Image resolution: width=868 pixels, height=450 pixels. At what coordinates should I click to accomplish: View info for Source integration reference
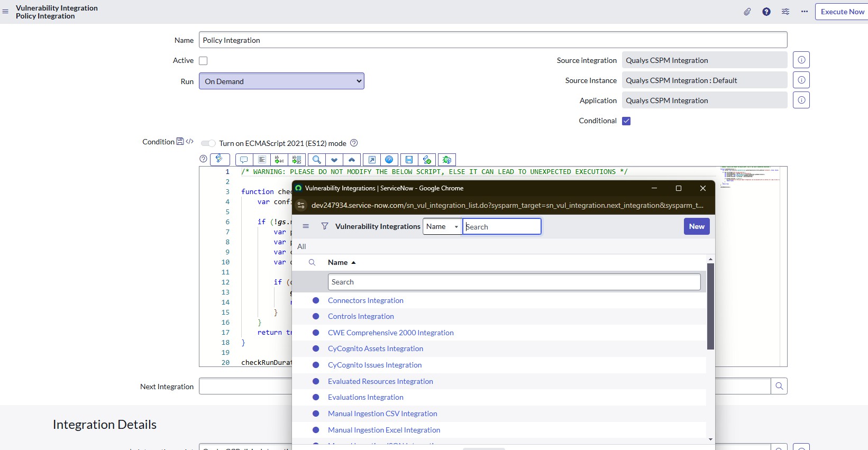(801, 60)
